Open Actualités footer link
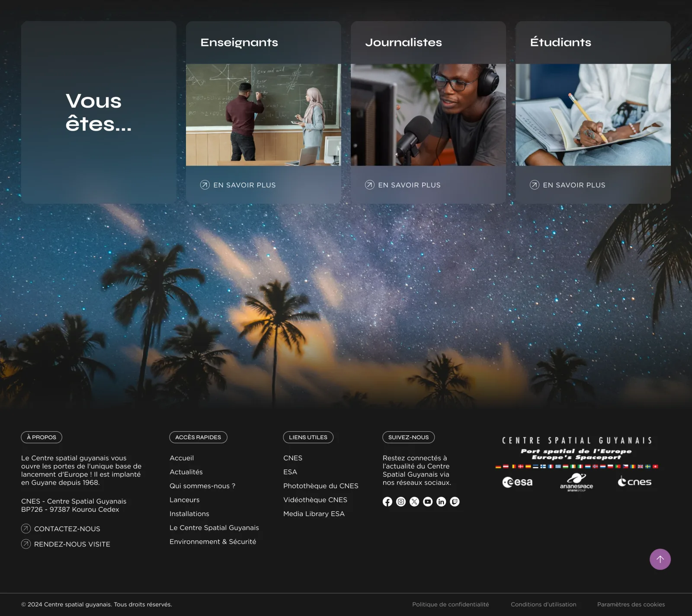The height and width of the screenshot is (616, 692). [186, 472]
